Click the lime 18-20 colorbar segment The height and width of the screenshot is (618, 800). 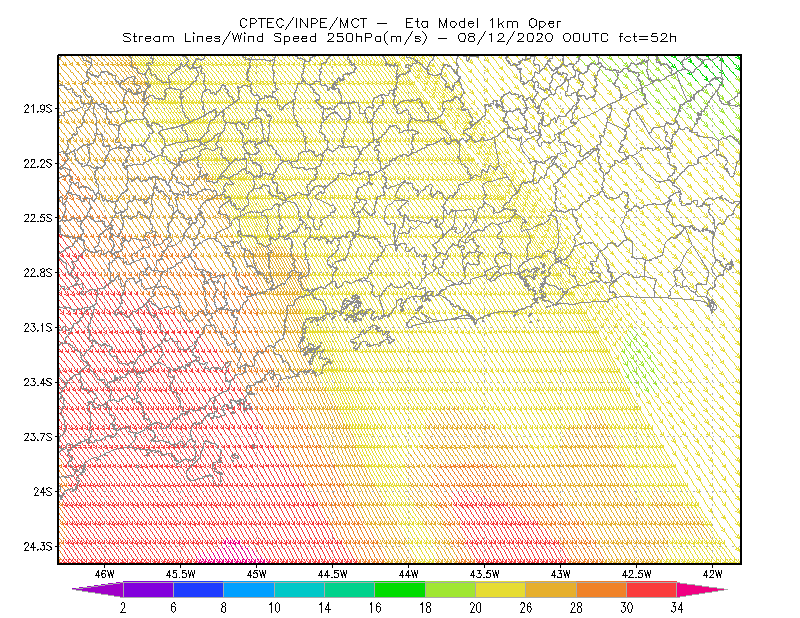click(451, 589)
